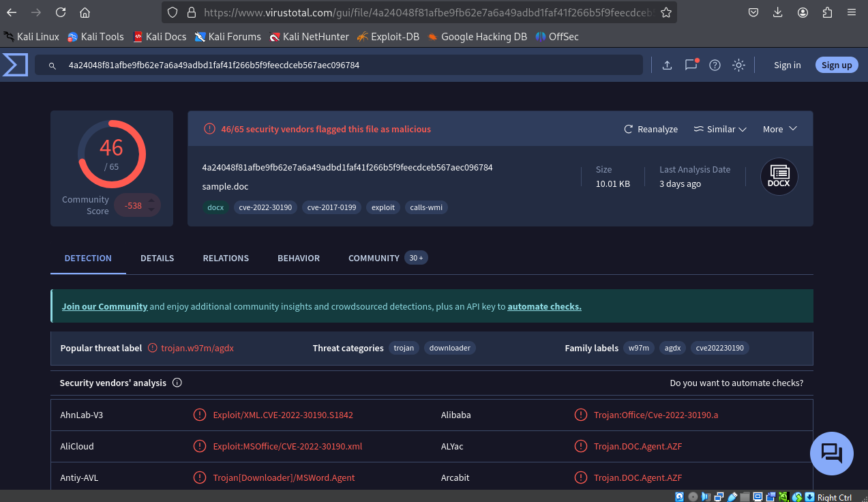Screen dimensions: 868x502
Task: Click the warning icon next to trojan.w97m/agdx
Action: pyautogui.click(x=153, y=348)
